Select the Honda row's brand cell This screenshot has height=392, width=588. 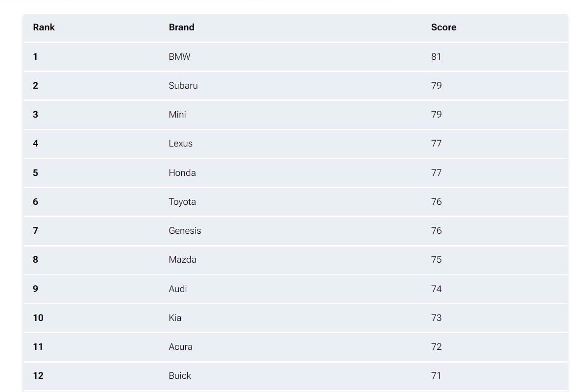pyautogui.click(x=182, y=173)
